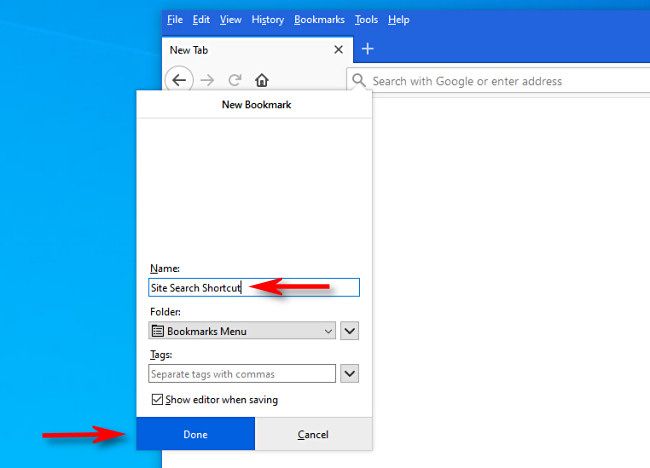650x468 pixels.
Task: Click the Back arrow navigation button
Action: coord(179,80)
